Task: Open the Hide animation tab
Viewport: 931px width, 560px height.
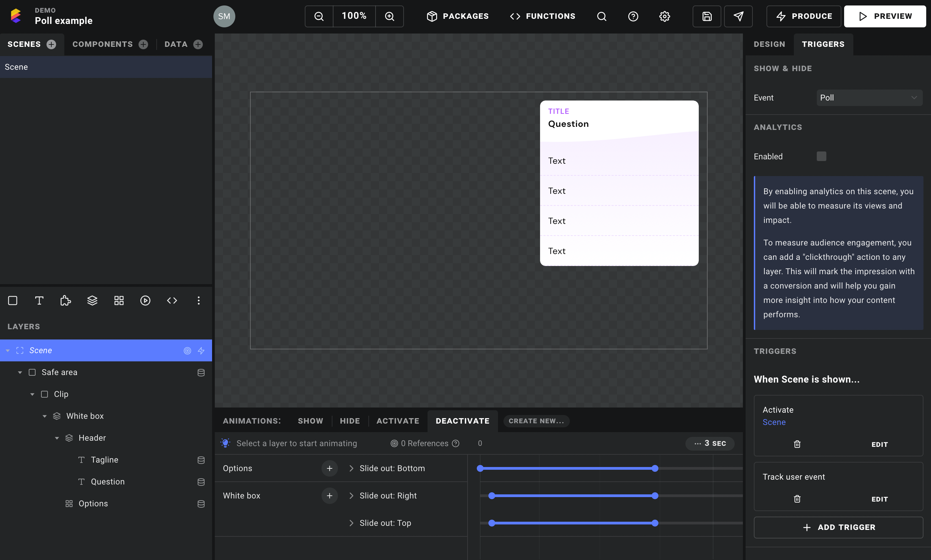Action: coord(350,421)
